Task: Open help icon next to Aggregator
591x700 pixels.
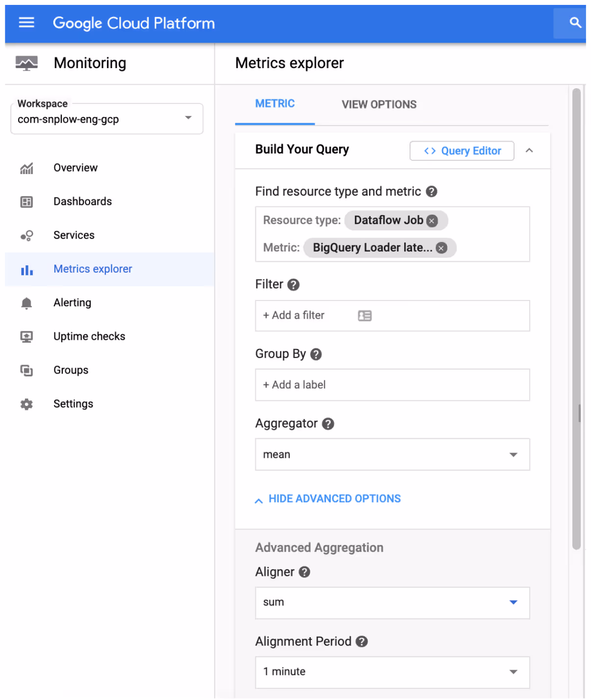Action: click(328, 424)
